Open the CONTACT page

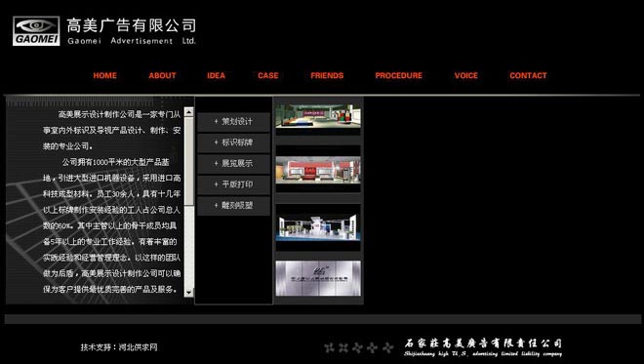coord(528,75)
